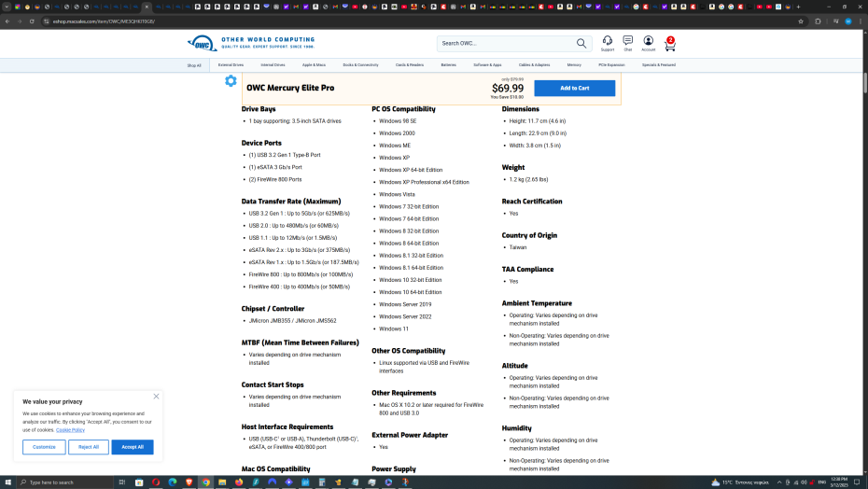The height and width of the screenshot is (489, 868).
Task: Open the External Drives menu
Action: point(231,64)
